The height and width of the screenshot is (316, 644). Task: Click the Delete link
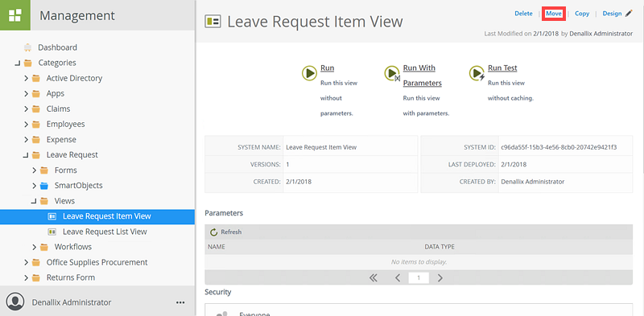point(523,14)
